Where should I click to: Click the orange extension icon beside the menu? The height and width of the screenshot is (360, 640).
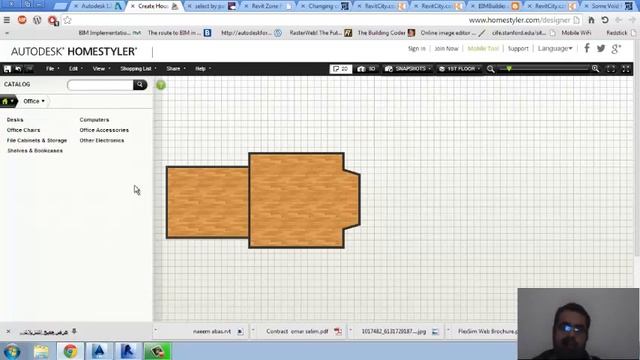pyautogui.click(x=22, y=20)
